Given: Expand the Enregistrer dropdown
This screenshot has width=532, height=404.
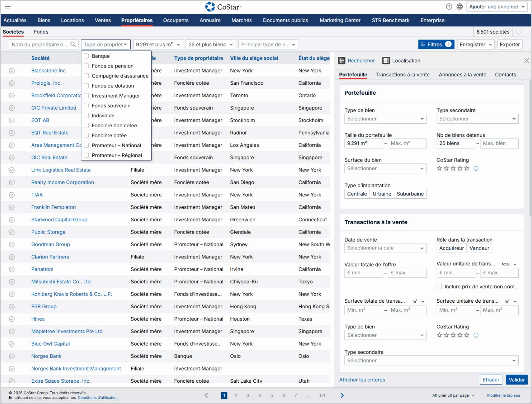Looking at the screenshot, I should coord(476,44).
